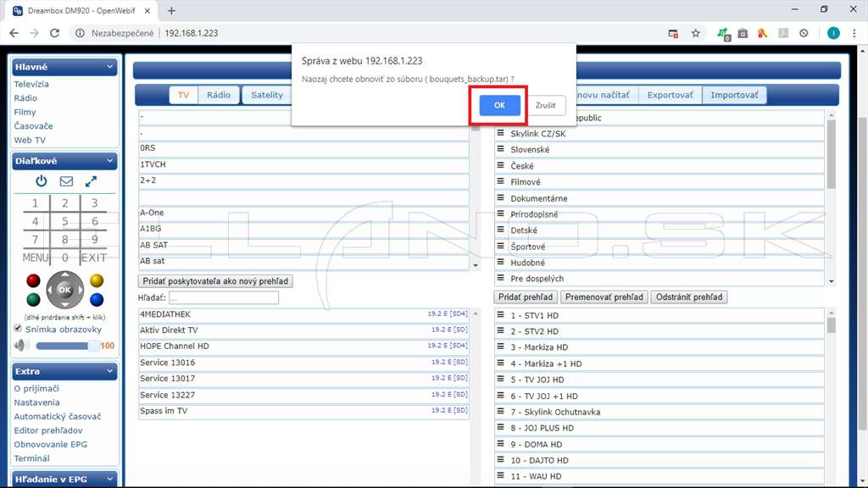Viewport: 868px width, 488px height.
Task: Click Pridať poskytovateľa ako nový prehľad
Action: pyautogui.click(x=215, y=281)
